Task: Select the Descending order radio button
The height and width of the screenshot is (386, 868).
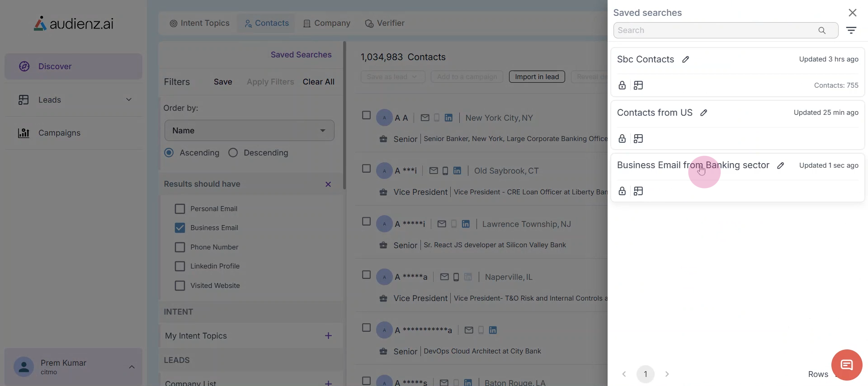Action: tap(233, 153)
